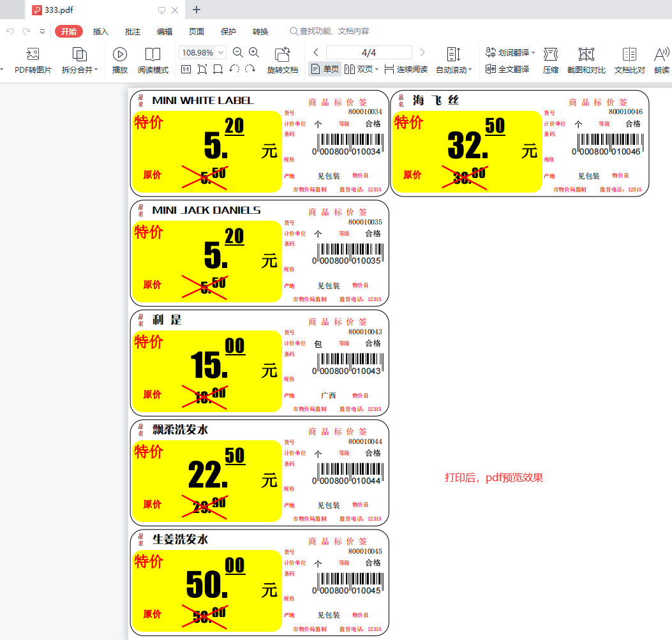Image resolution: width=672 pixels, height=640 pixels.
Task: Click the 朗读 read aloud icon
Action: tap(662, 54)
